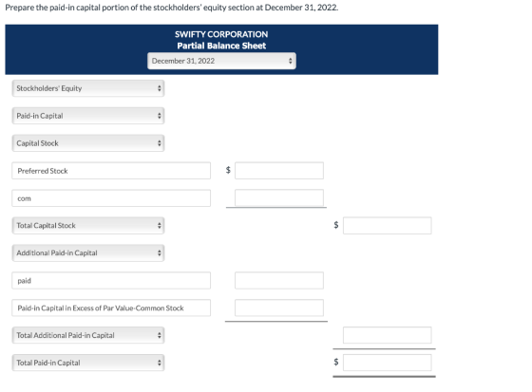Click the Paid-in Capital in Excess of Par Value-Common Stock field
This screenshot has height=392, width=532.
click(111, 308)
